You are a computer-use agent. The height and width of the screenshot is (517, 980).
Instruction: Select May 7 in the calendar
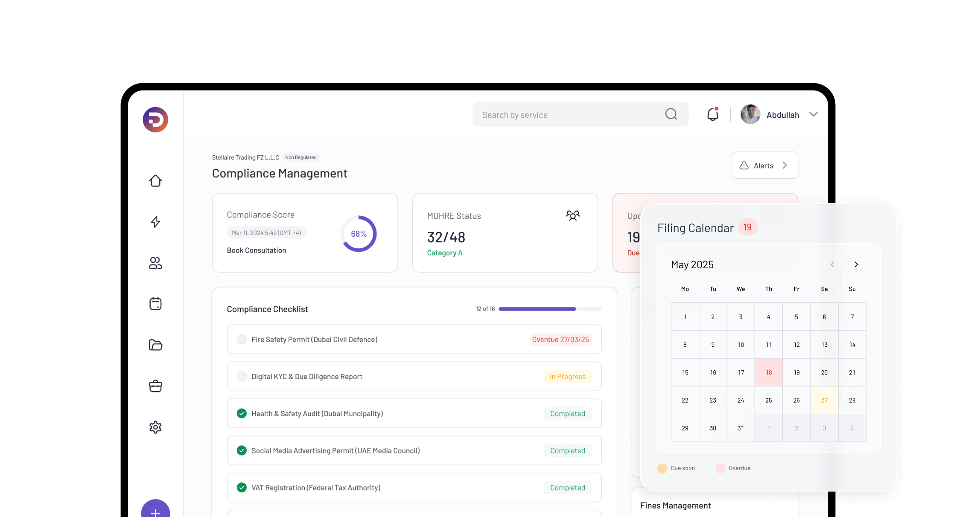tap(852, 317)
